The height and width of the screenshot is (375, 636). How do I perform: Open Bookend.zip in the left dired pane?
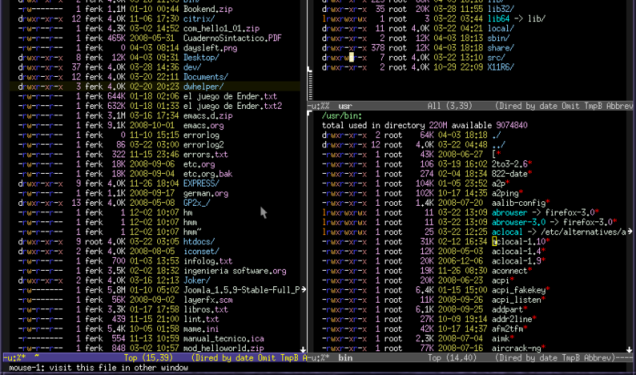[x=208, y=9]
